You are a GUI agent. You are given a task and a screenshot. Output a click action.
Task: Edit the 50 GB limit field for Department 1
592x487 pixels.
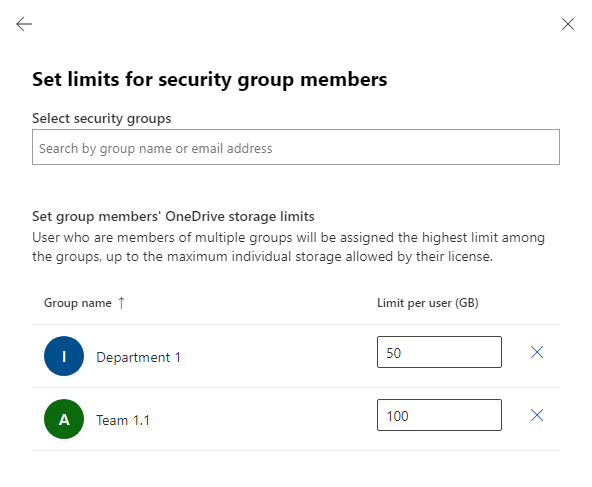pyautogui.click(x=439, y=352)
